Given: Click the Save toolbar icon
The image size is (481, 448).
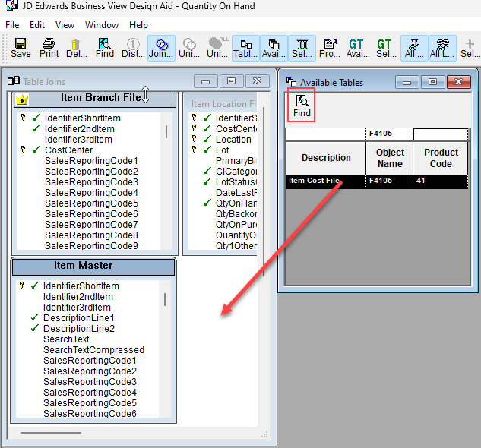Looking at the screenshot, I should coord(21,48).
